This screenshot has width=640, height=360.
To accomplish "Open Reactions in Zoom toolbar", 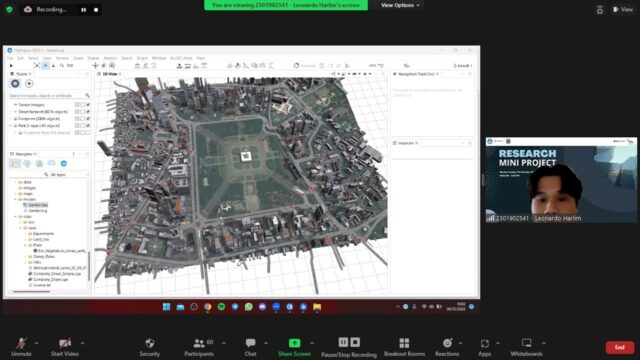I will coord(447,347).
